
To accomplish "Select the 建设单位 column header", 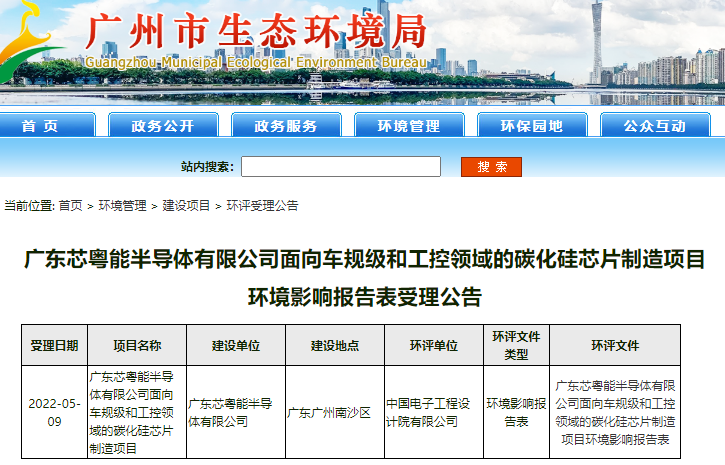I will pos(236,345).
